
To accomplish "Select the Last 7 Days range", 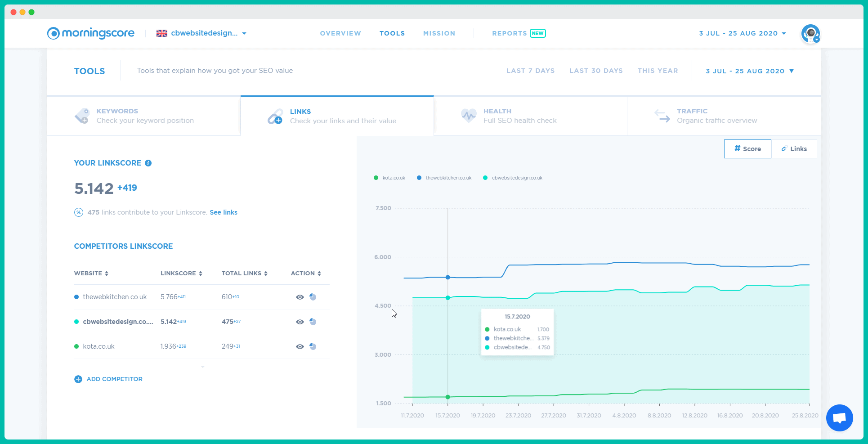I will 531,71.
